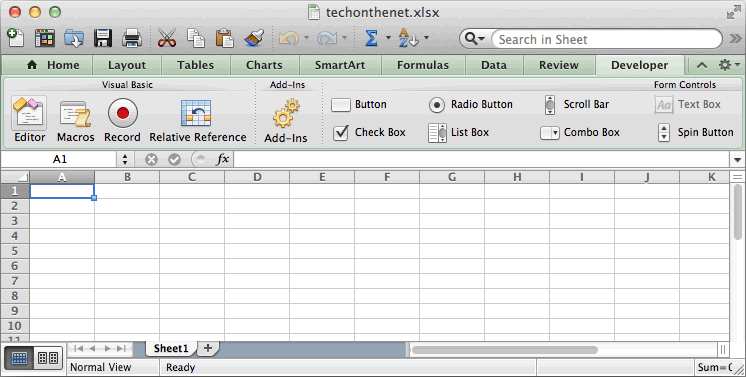Add a new sheet with plus button
The image size is (746, 377).
click(x=207, y=348)
